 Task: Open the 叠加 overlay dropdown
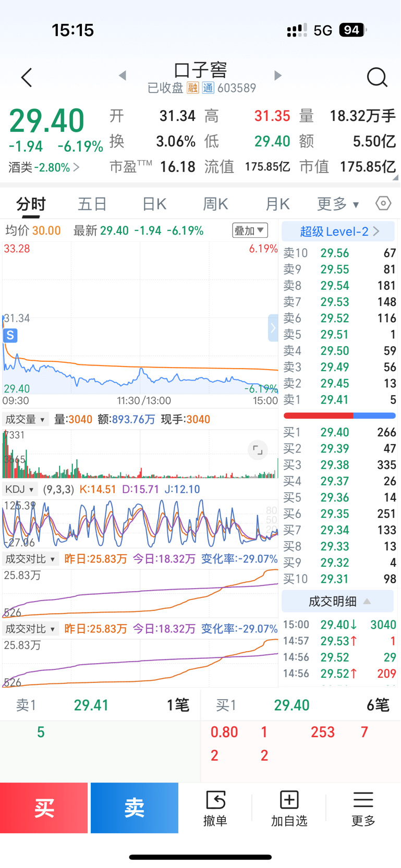pos(250,230)
